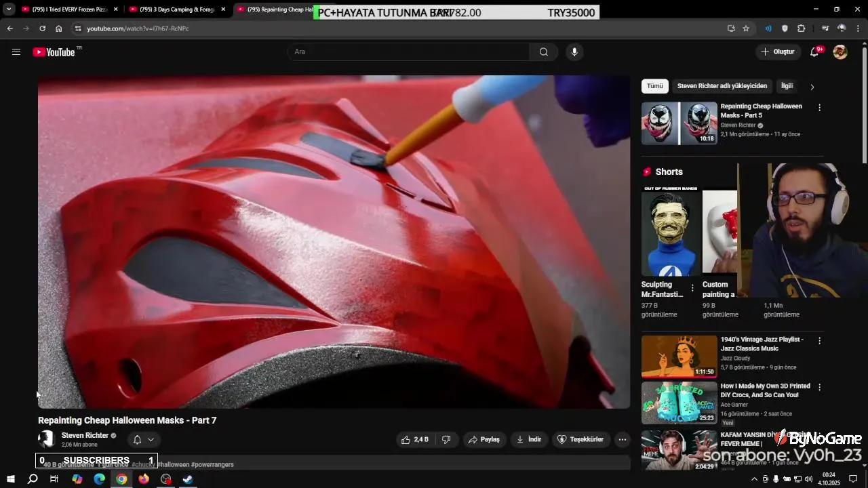Open the 1940's Vintage Jazz Playlist thumbnail
868x488 pixels.
click(x=679, y=357)
